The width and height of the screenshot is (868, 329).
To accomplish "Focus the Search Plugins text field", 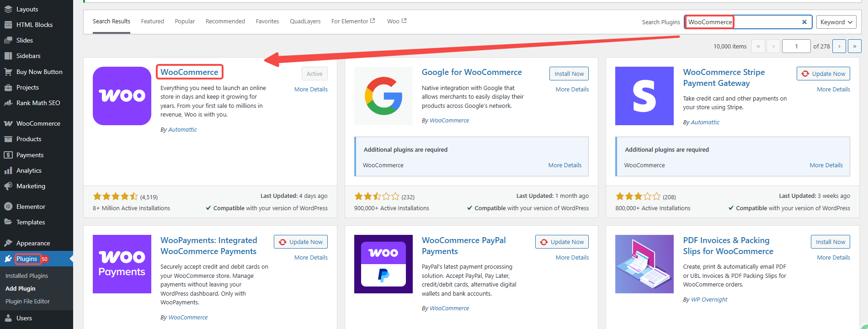I will pos(748,22).
